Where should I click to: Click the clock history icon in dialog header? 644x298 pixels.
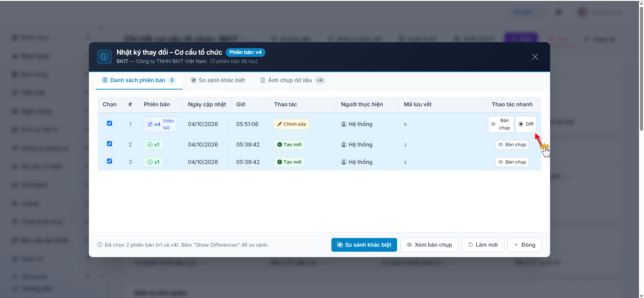tap(104, 57)
